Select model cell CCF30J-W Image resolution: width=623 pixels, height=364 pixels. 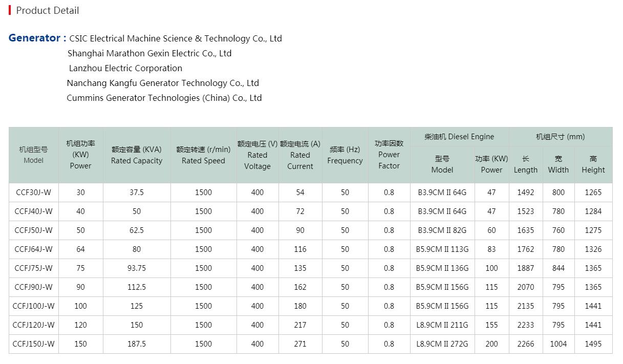pyautogui.click(x=34, y=192)
